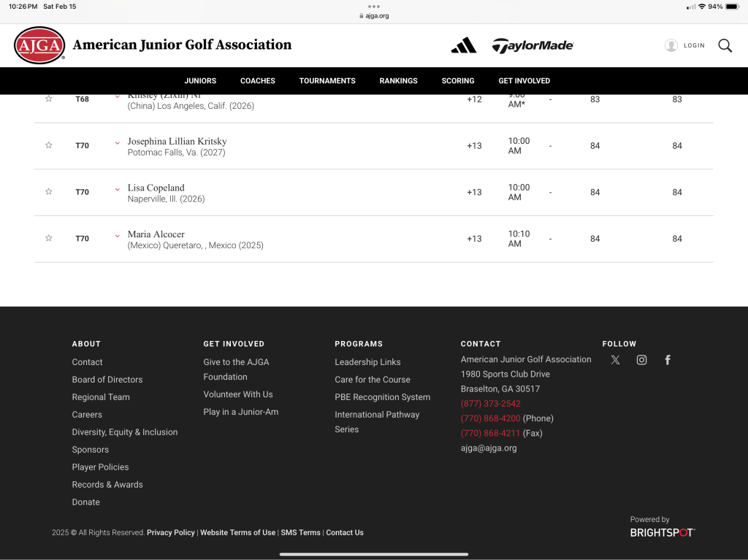Click the login user avatar icon
Image resolution: width=748 pixels, height=560 pixels.
pyautogui.click(x=671, y=45)
